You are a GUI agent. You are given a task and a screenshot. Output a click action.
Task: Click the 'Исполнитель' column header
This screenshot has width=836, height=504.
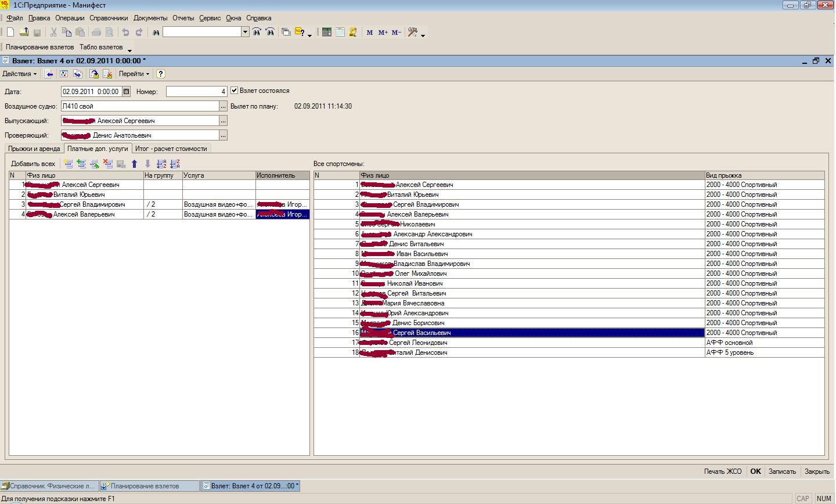[x=283, y=175]
